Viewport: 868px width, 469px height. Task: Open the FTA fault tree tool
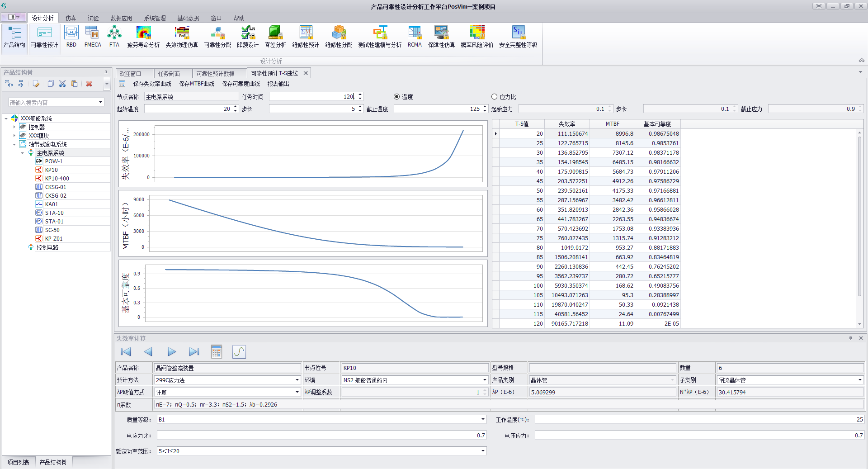114,36
